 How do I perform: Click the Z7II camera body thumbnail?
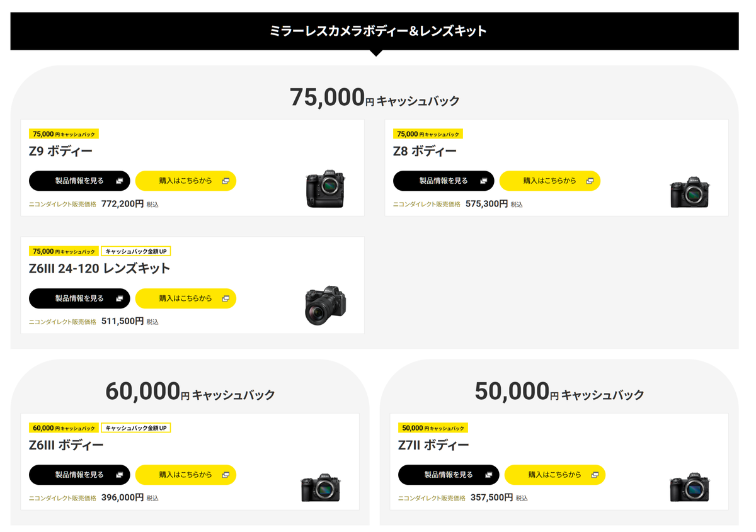(689, 486)
